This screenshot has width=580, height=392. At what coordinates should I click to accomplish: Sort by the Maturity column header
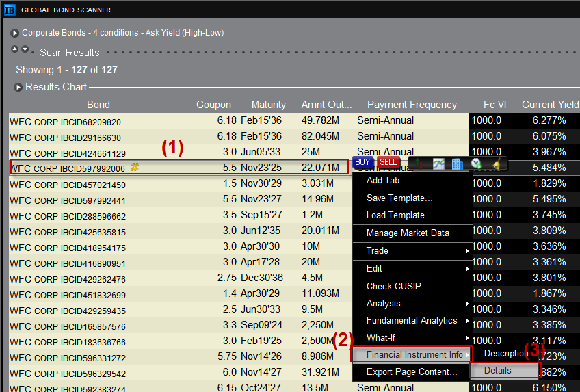[269, 105]
